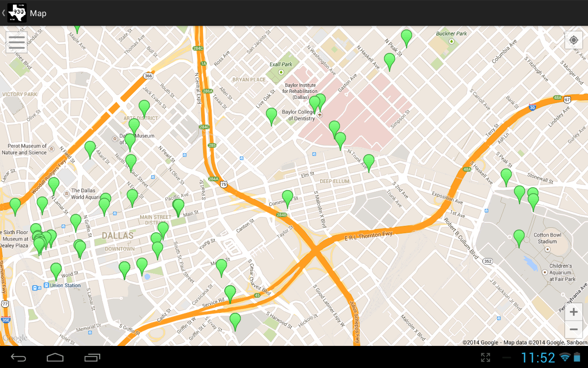The height and width of the screenshot is (368, 588).
Task: Select the marker near Union Station
Action: click(x=56, y=272)
